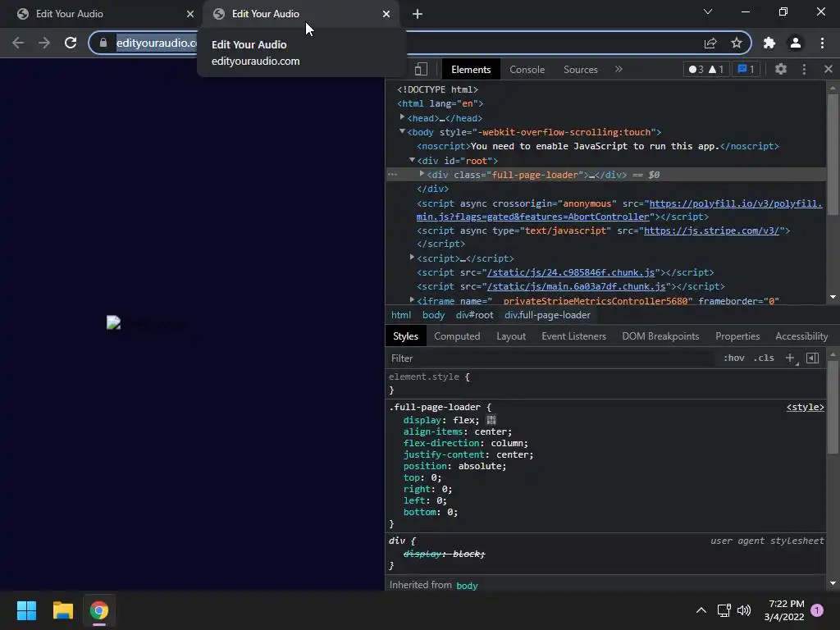Select div#root in breadcrumb trail

(474, 315)
